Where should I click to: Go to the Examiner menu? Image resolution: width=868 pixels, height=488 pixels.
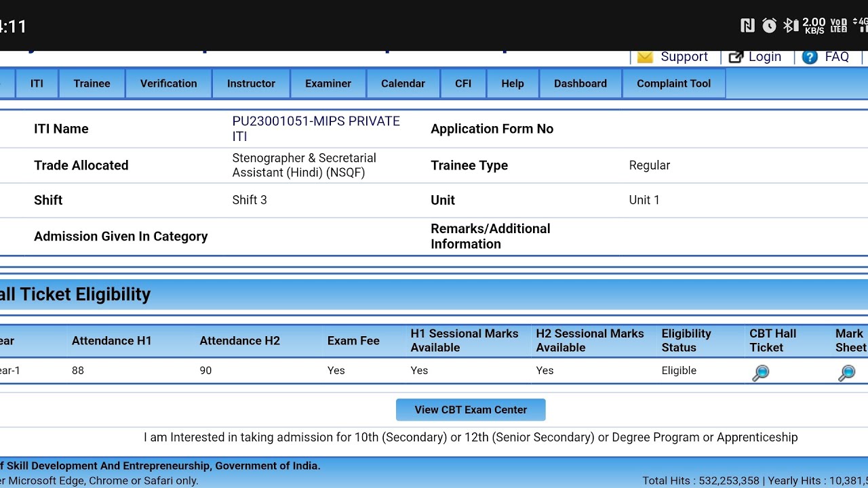pos(328,83)
